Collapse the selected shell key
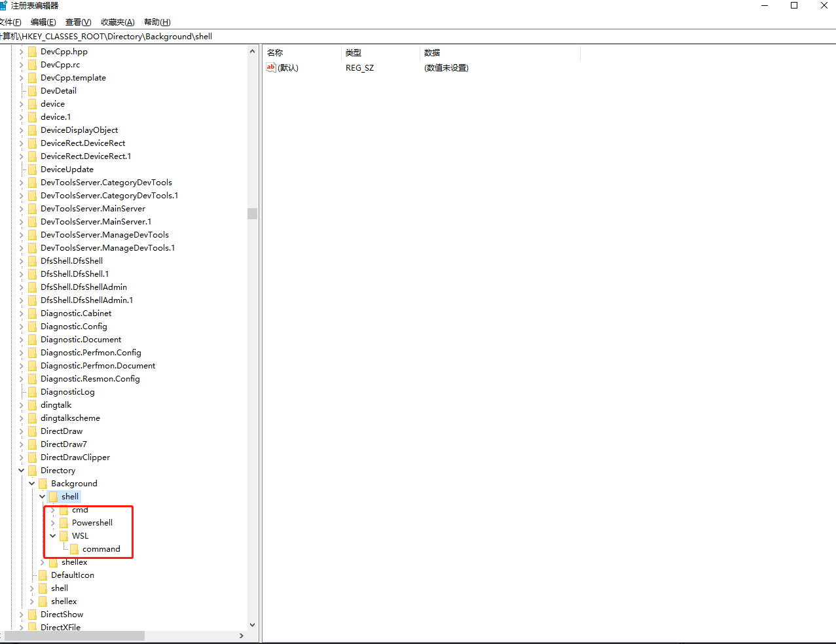The width and height of the screenshot is (836, 644). click(42, 497)
